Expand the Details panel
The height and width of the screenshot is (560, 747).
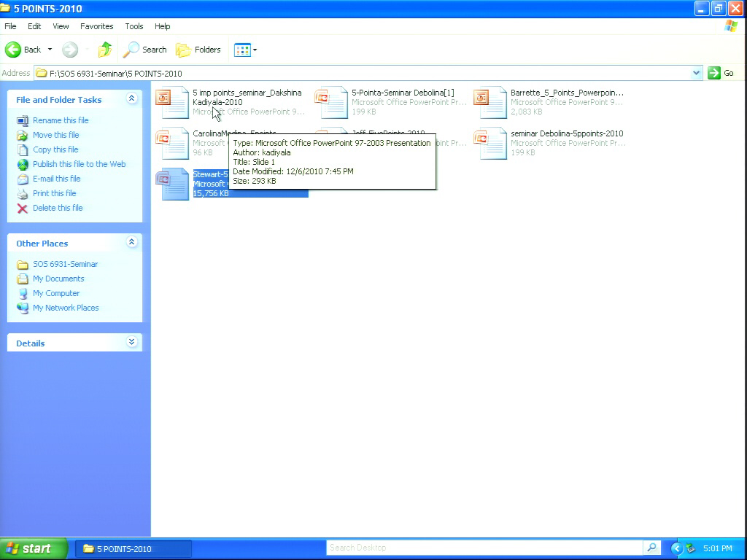coord(132,342)
